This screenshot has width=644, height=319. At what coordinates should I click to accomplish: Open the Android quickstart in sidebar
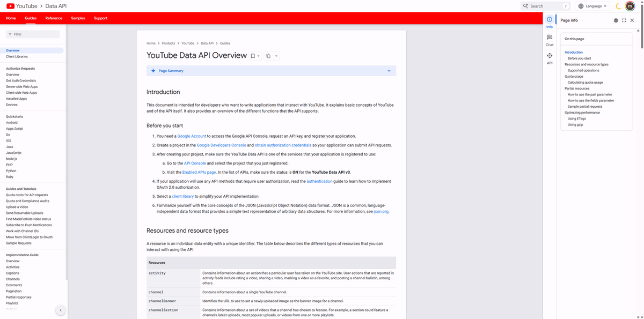pos(12,123)
